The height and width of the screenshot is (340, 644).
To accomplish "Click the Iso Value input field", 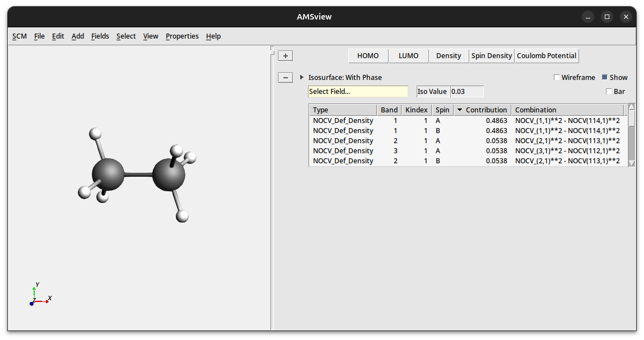I will [466, 92].
